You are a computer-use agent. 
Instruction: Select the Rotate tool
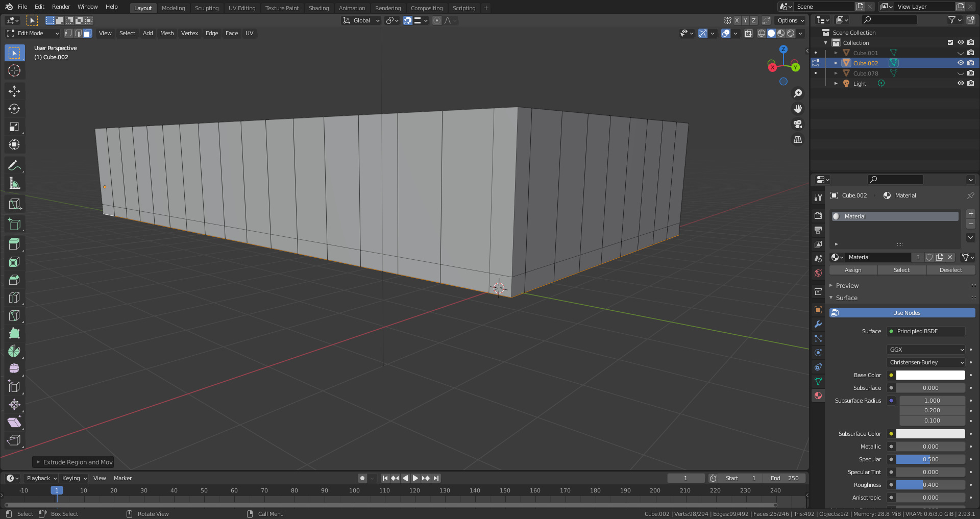click(14, 109)
